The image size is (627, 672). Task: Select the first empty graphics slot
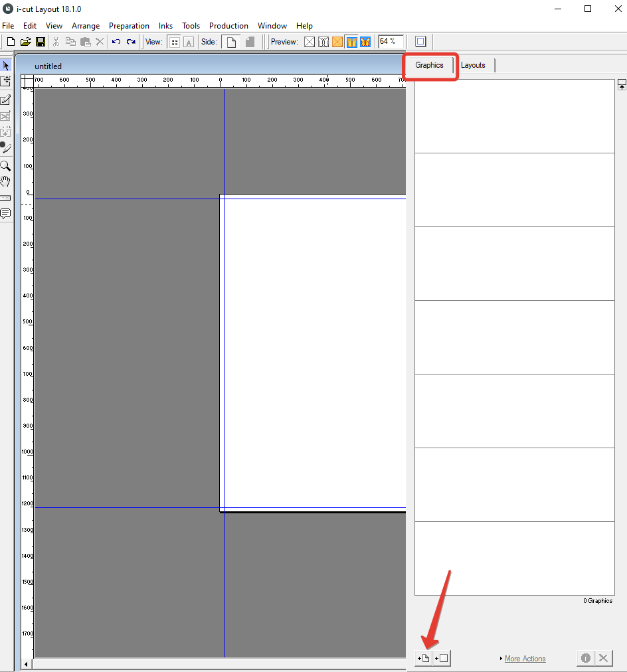pyautogui.click(x=514, y=116)
